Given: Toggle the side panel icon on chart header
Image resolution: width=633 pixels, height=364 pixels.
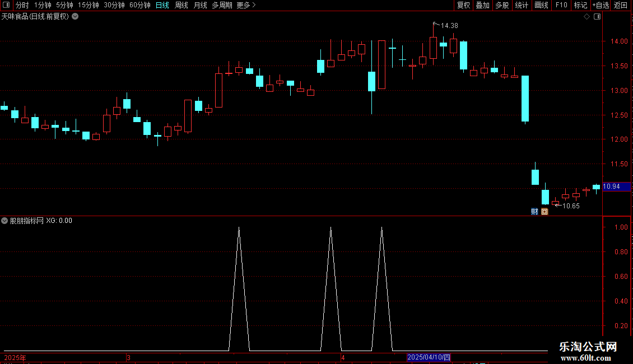Looking at the screenshot, I should pyautogui.click(x=597, y=17).
